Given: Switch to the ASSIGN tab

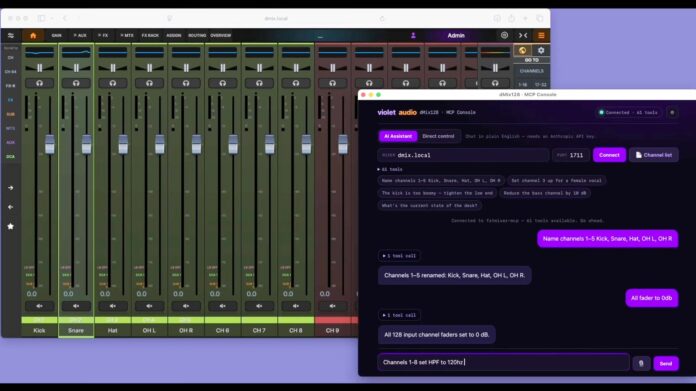Looking at the screenshot, I should coord(174,36).
